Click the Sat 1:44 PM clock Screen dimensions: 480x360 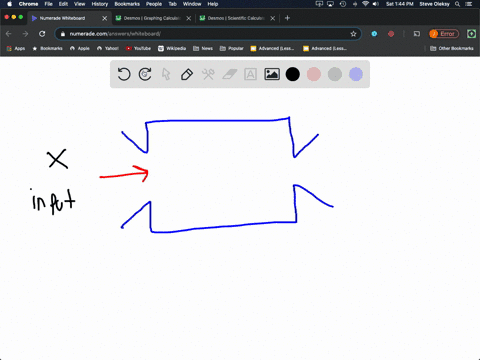coord(400,4)
